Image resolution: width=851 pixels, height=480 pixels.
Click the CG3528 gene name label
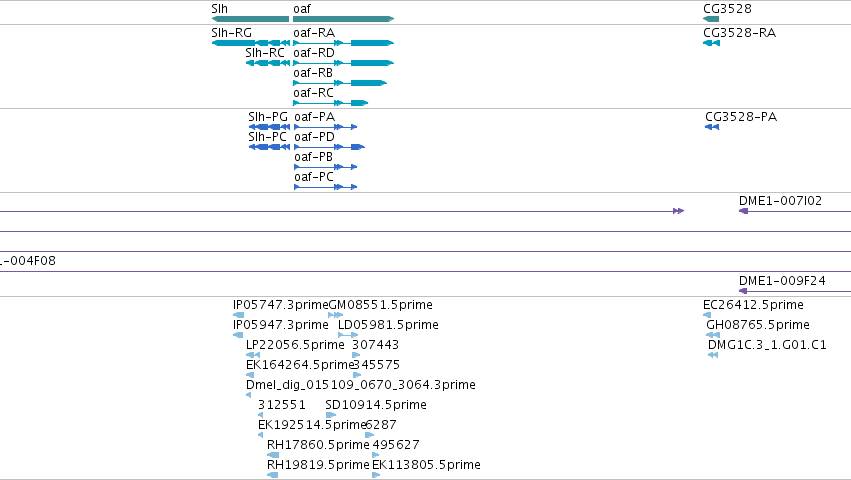[727, 9]
